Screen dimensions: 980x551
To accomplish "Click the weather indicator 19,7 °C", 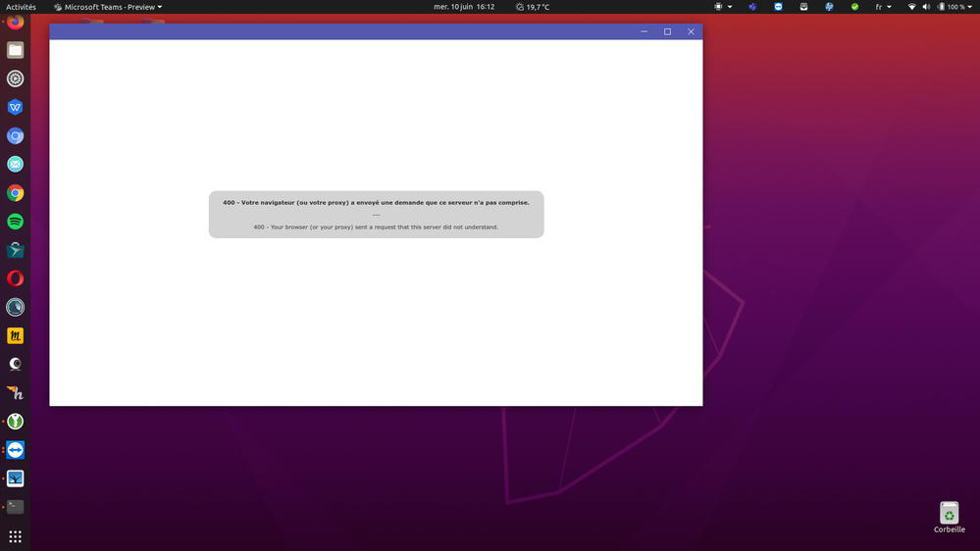I will pos(533,7).
